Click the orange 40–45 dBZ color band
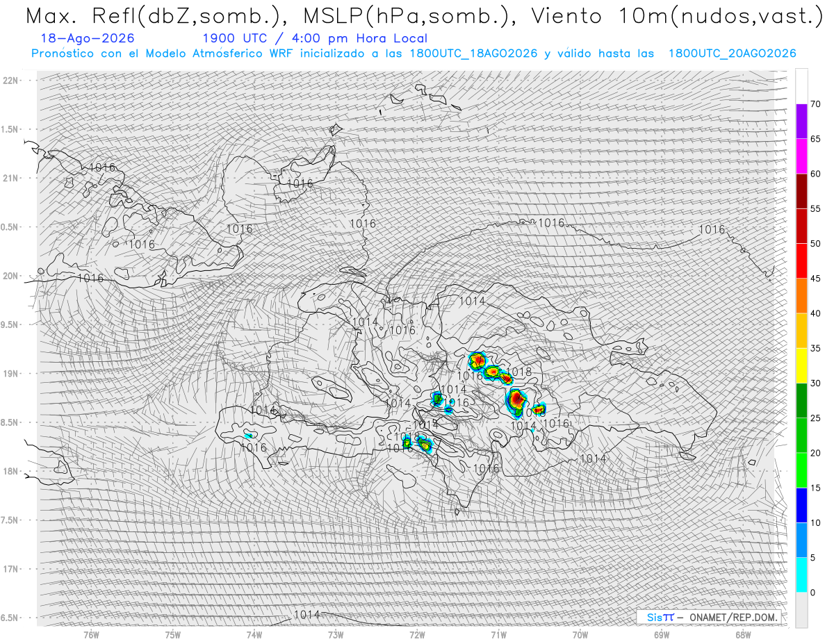The image size is (834, 644). (801, 296)
